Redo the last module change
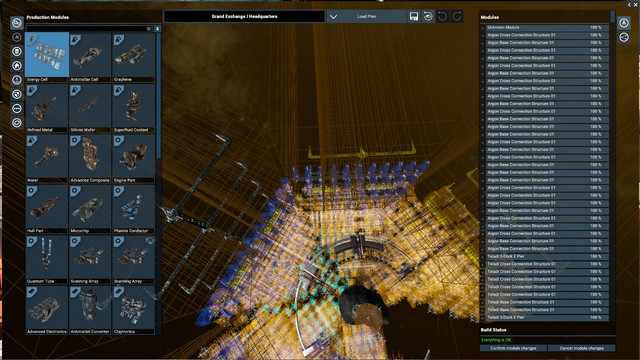Image resolution: width=640 pixels, height=360 pixels. pyautogui.click(x=457, y=16)
